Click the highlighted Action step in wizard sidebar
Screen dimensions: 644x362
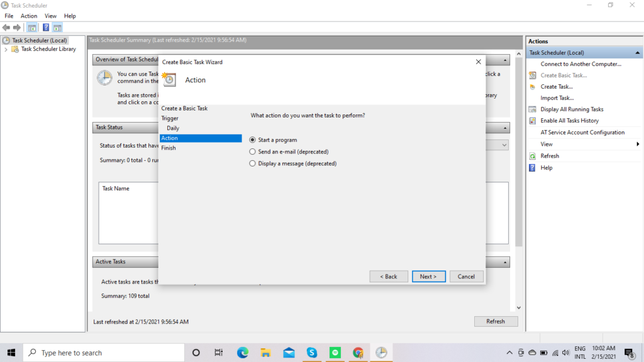point(201,138)
